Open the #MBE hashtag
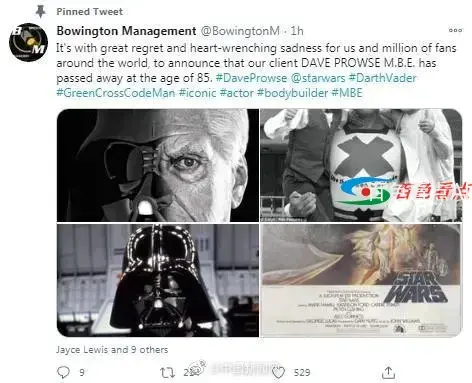Viewport: 472px width, 383px height. point(347,93)
